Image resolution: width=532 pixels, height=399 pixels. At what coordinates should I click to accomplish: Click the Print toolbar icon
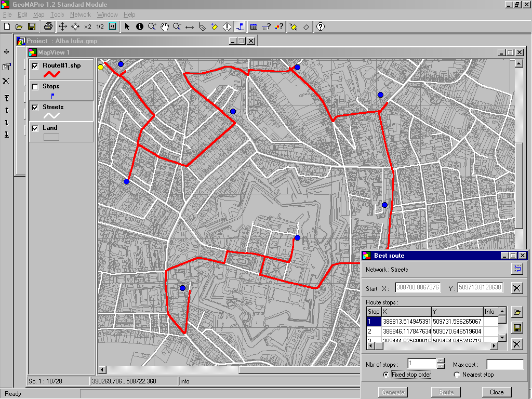point(48,26)
